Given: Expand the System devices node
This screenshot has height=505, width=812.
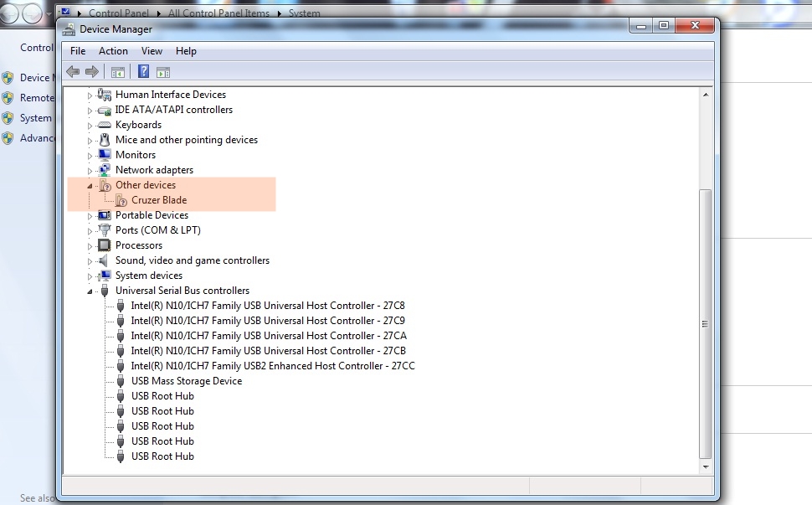Looking at the screenshot, I should coord(90,276).
